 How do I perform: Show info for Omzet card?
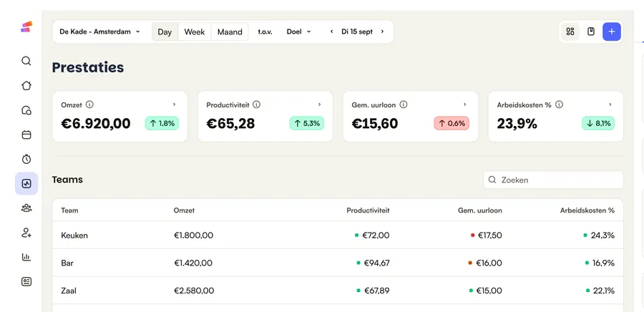click(89, 104)
